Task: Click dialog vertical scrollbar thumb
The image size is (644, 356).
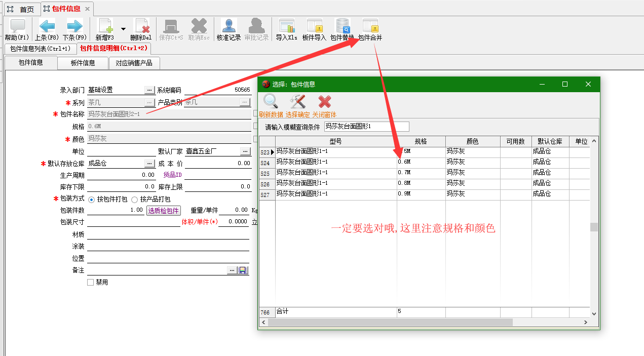Action: (594, 227)
